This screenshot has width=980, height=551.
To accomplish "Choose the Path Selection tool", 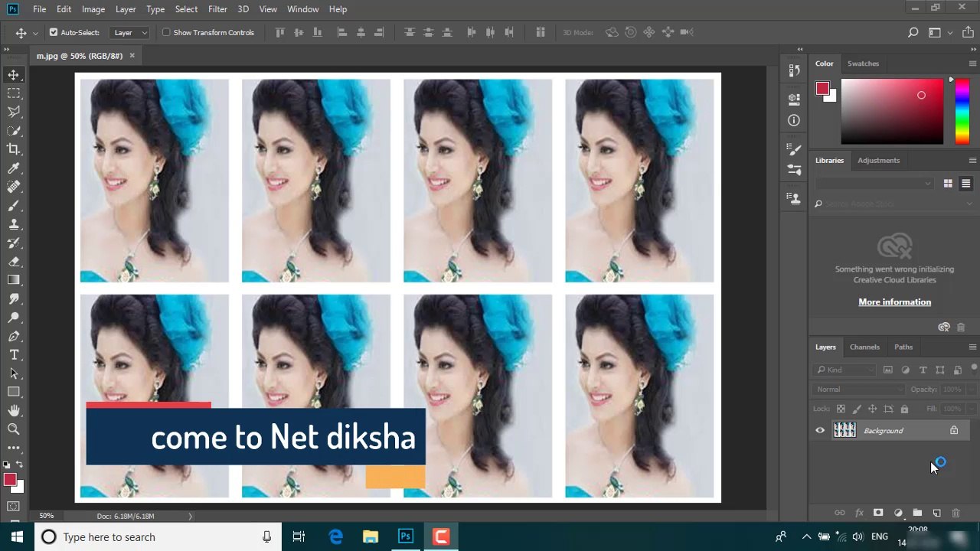I will (14, 373).
